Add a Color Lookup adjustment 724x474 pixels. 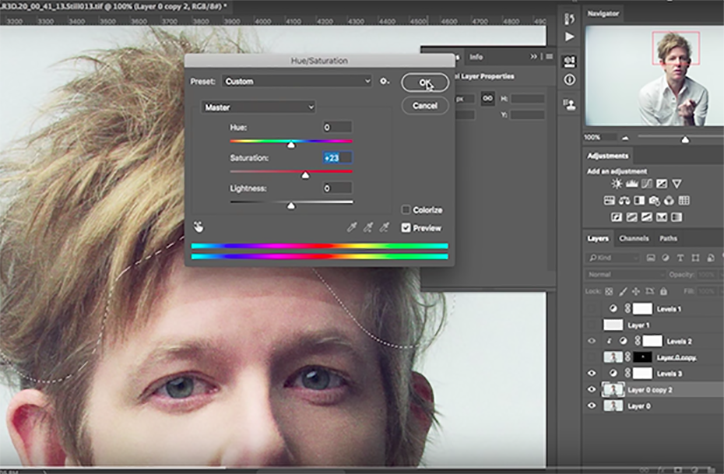coord(684,200)
